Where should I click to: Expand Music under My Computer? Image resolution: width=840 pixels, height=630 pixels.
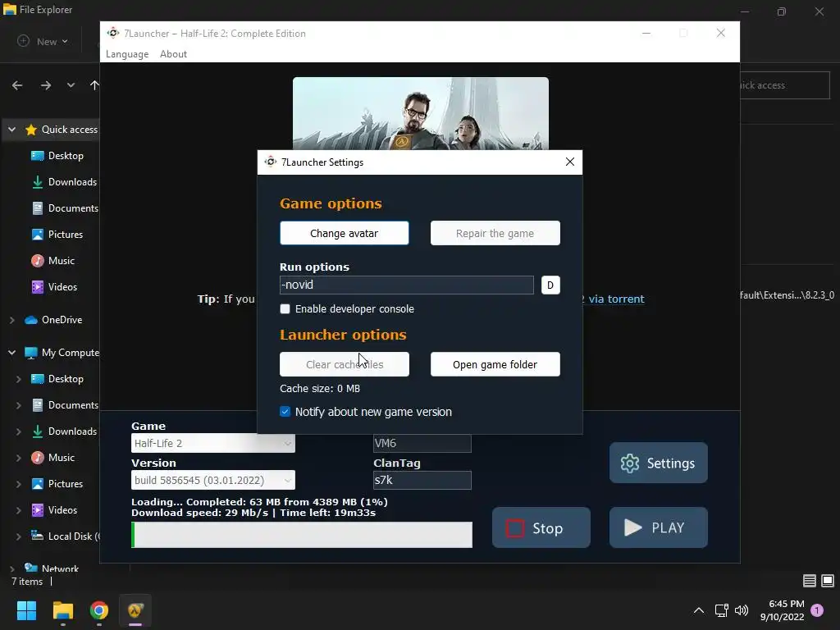19,458
